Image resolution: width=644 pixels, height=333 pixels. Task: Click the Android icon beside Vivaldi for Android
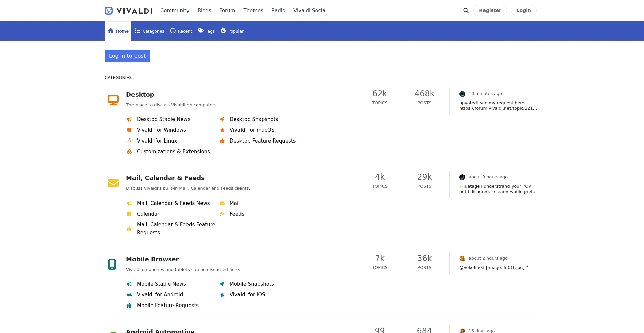[129, 295]
